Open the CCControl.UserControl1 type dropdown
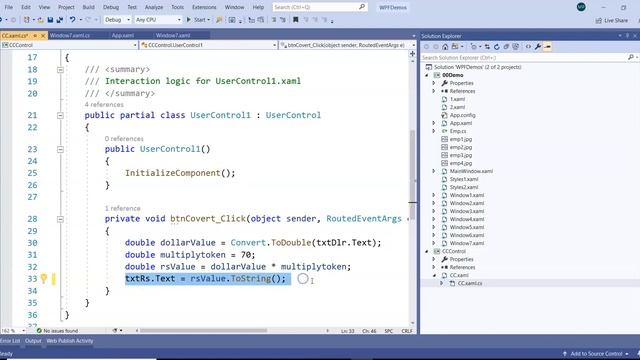Screen dimensions: 640x360 click(209, 45)
